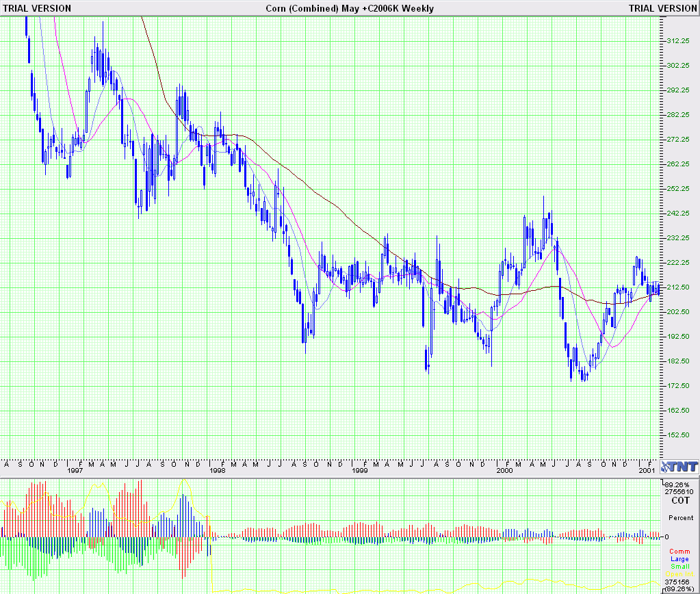The image size is (700, 594).
Task: Click the 1999 year label on time axis
Action: click(x=360, y=470)
